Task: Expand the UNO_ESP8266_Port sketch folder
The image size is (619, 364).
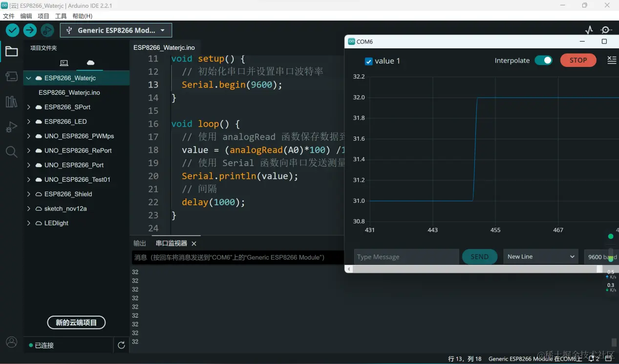Action: point(29,165)
